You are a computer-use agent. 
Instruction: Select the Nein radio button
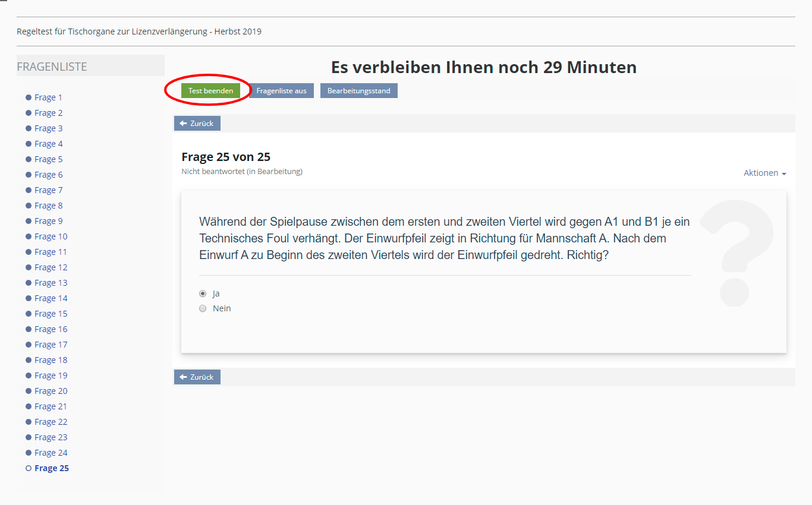[203, 308]
